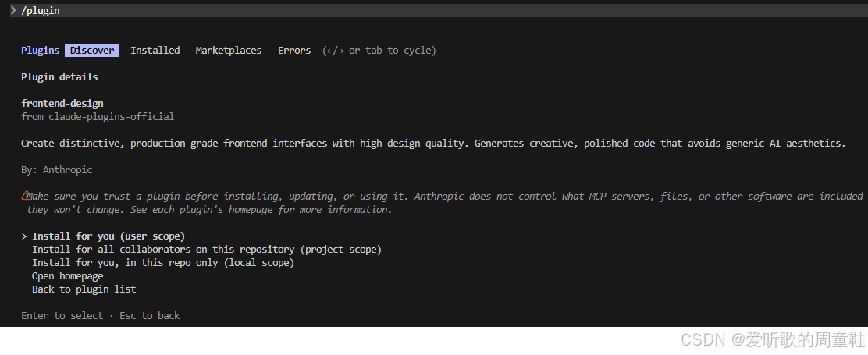Click the 'Plugin details' heading
Viewport: 868px width, 355px height.
pos(59,77)
